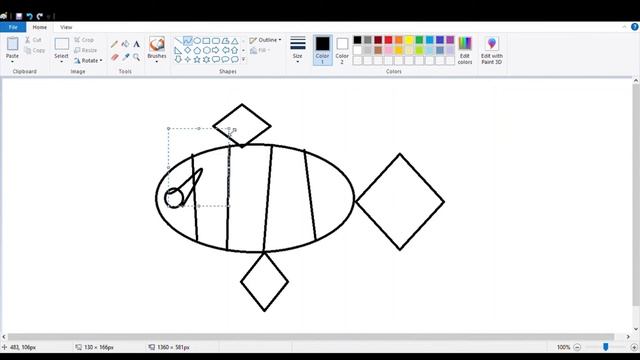Screen dimensions: 640x360
Task: Click the Minimize the Ribbon chevron
Action: point(624,27)
